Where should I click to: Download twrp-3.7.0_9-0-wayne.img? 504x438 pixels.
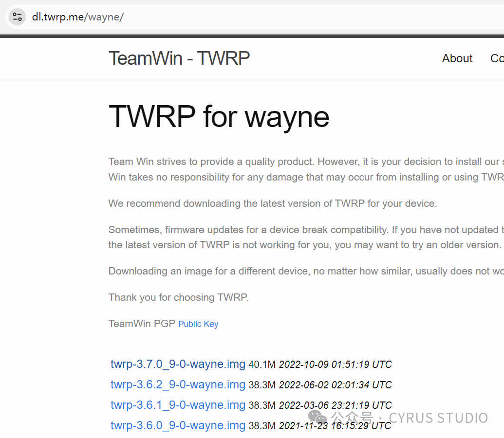pyautogui.click(x=178, y=364)
